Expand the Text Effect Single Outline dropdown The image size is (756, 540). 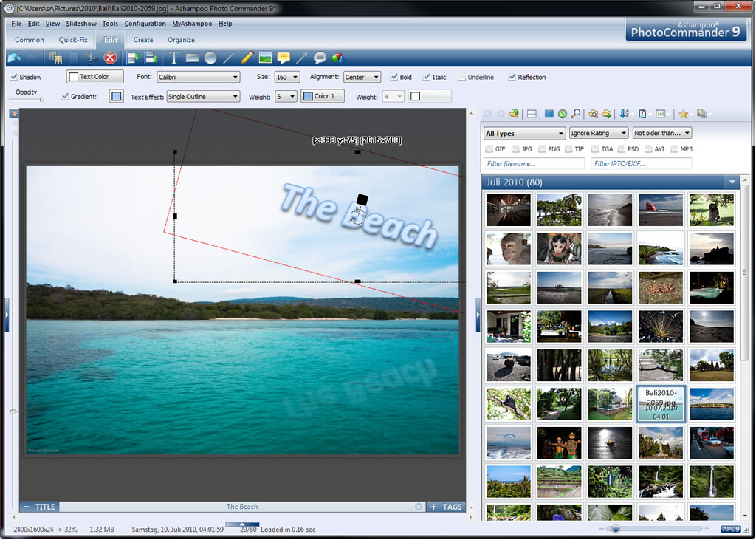click(x=203, y=97)
